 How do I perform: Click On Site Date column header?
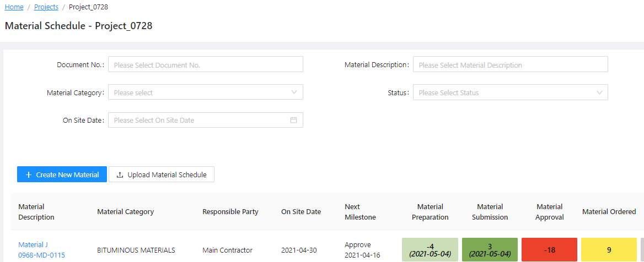[301, 211]
